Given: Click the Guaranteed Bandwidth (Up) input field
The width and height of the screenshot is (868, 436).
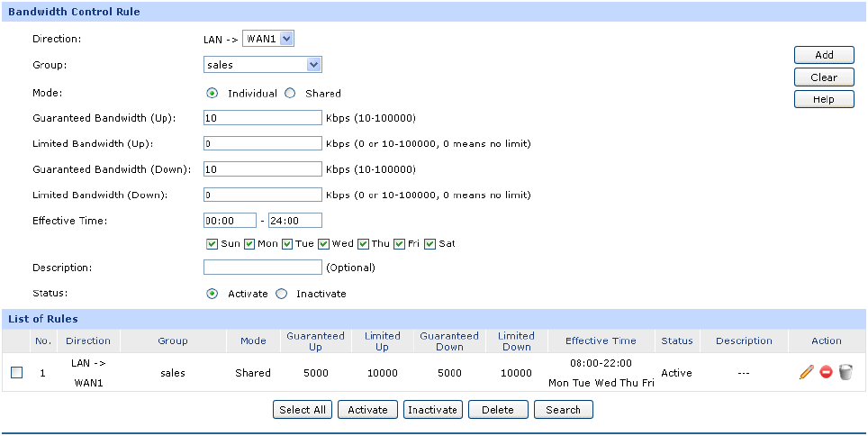Looking at the screenshot, I should 262,118.
